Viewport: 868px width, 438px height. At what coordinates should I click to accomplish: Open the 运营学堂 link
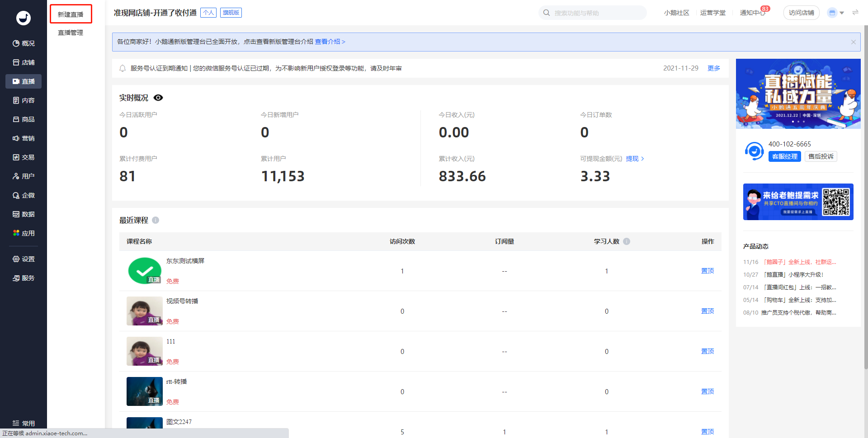point(712,13)
